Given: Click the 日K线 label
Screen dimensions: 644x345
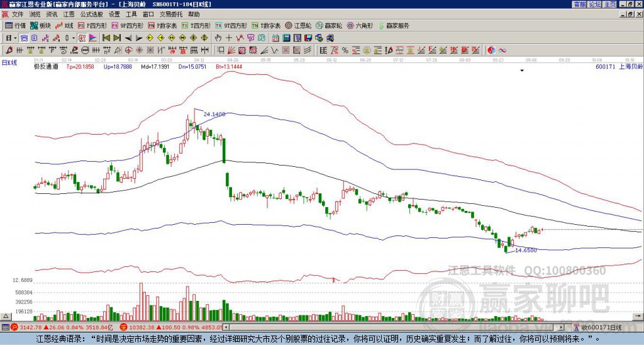Looking at the screenshot, I should pos(10,62).
